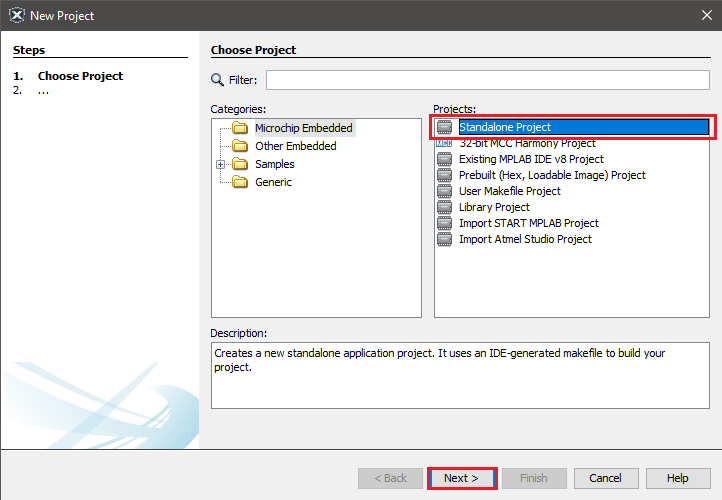The image size is (722, 500).
Task: Select the Samples category label
Action: pyautogui.click(x=275, y=164)
